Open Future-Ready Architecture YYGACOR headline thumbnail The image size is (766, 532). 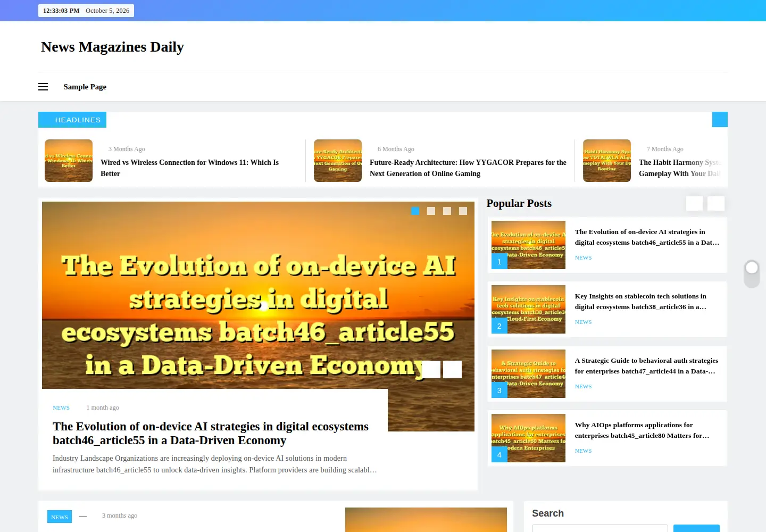coord(338,161)
